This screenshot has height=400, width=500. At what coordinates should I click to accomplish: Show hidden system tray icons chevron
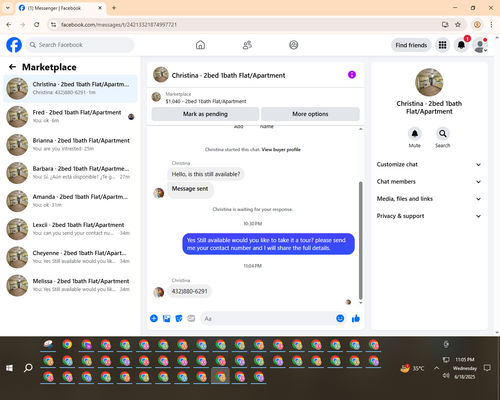(x=436, y=368)
